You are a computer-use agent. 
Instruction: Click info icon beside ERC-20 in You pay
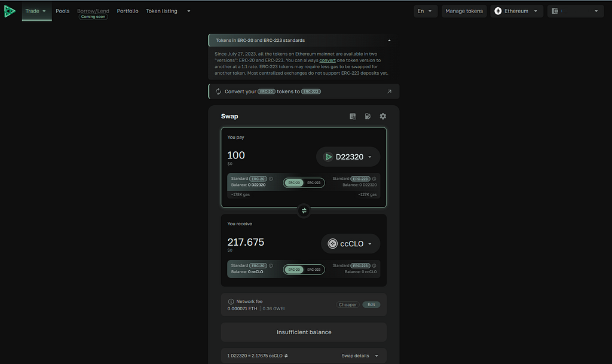(271, 179)
